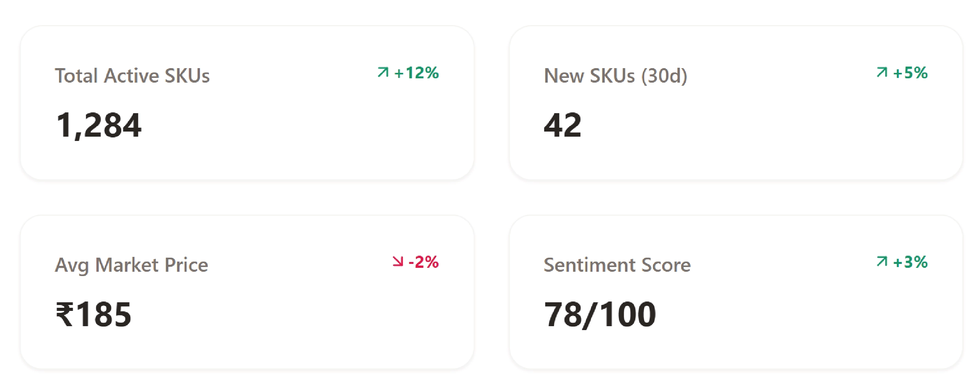
Task: Click the 78/100 score value
Action: [x=600, y=314]
